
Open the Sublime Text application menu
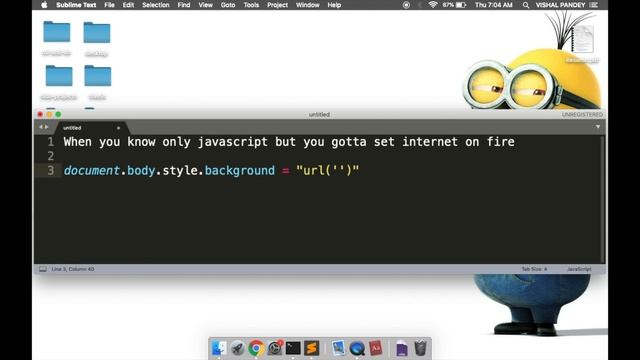[76, 5]
